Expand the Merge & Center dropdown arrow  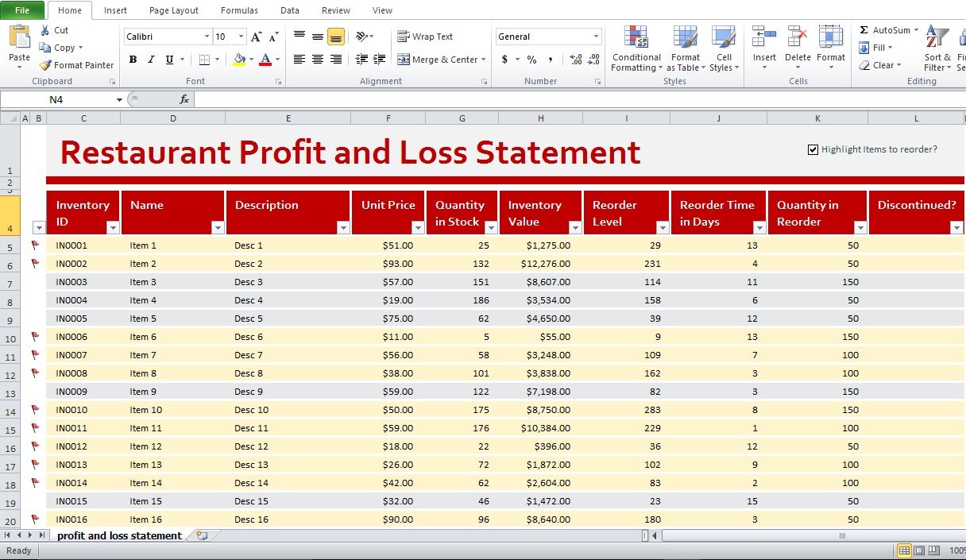484,60
